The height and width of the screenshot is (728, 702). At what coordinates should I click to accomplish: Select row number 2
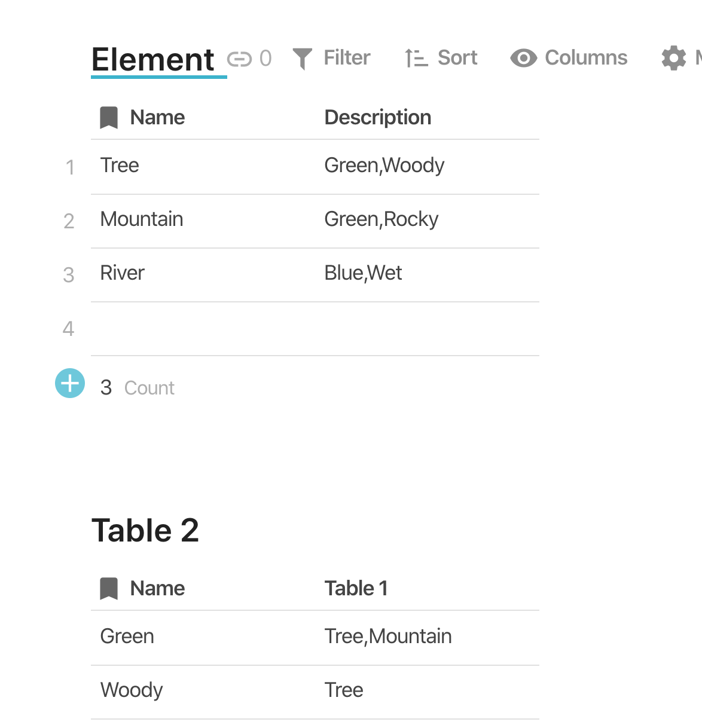coord(69,221)
